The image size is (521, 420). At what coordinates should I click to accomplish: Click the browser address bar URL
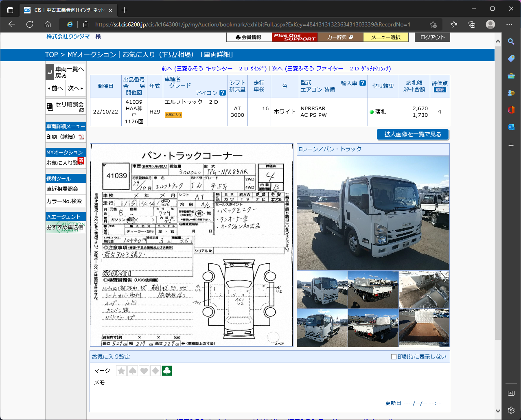point(252,24)
